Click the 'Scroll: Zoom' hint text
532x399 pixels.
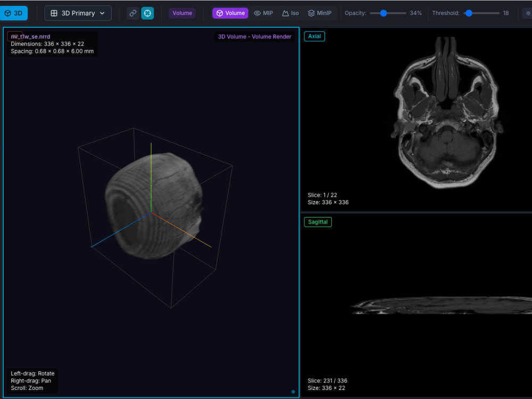[x=27, y=388]
